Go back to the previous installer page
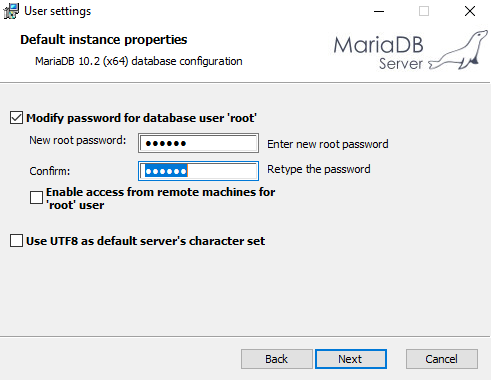This screenshot has width=491, height=380. 277,359
